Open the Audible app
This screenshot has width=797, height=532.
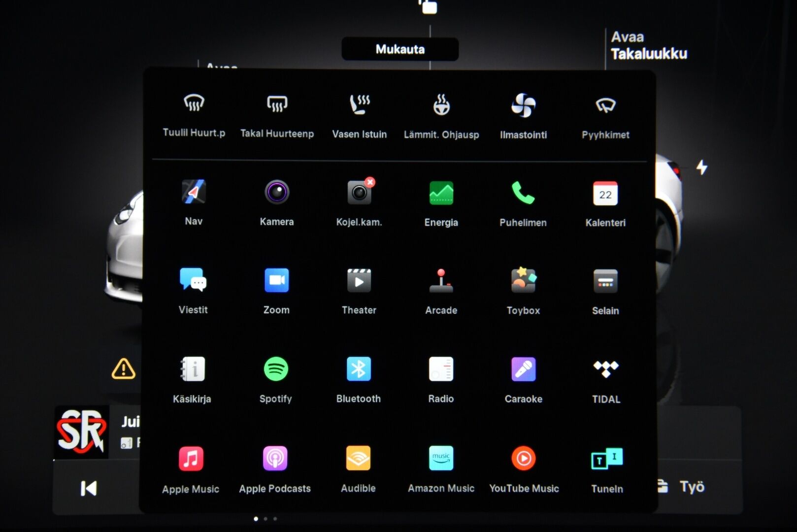[358, 469]
